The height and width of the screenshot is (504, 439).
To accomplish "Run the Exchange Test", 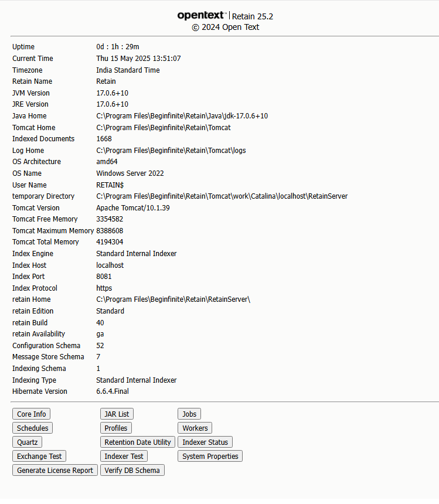I will [39, 457].
